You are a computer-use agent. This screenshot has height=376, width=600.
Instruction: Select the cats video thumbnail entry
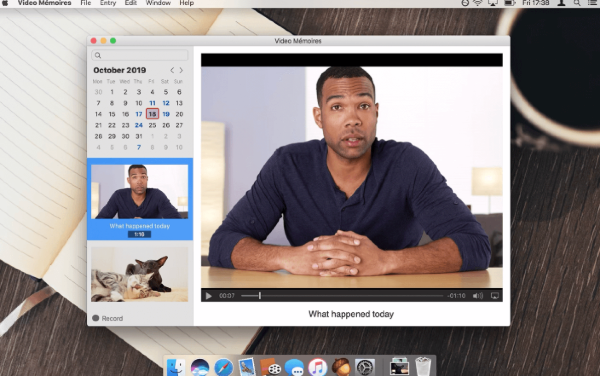tap(140, 274)
